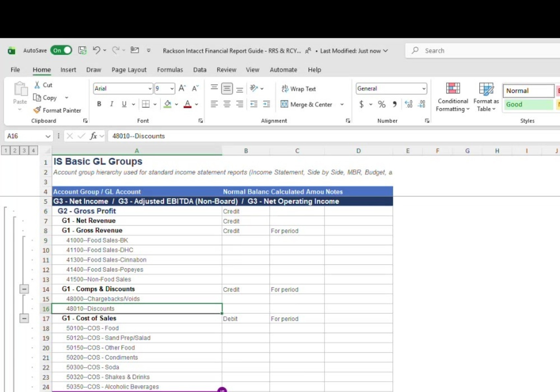The height and width of the screenshot is (392, 560).
Task: Toggle Middle Align icon
Action: [x=227, y=88]
